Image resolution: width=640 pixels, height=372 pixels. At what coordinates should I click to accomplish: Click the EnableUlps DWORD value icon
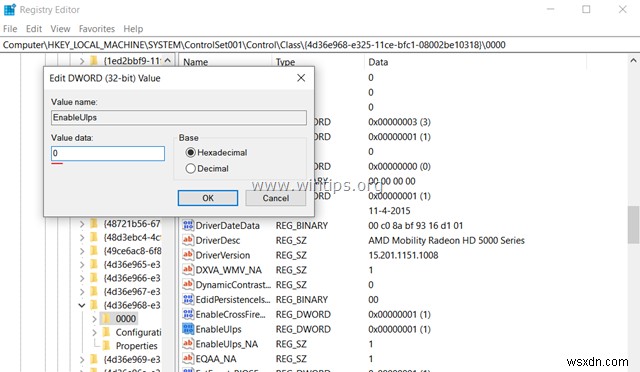tap(188, 329)
